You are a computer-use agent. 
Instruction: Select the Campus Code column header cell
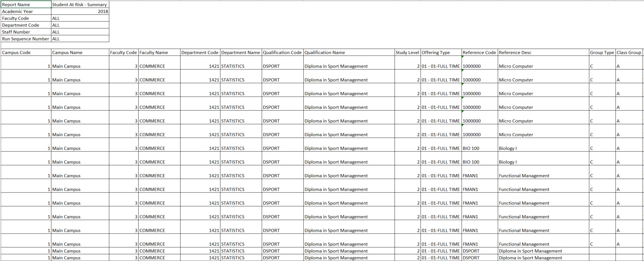coord(26,52)
